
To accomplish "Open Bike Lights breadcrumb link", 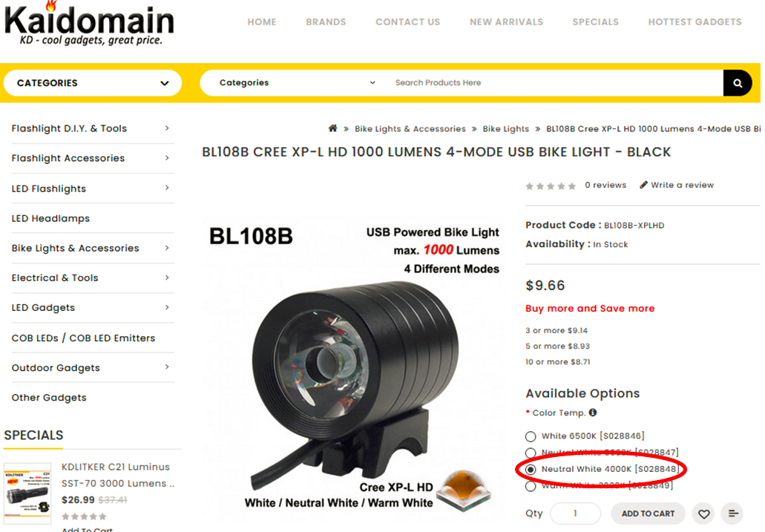I will 505,129.
